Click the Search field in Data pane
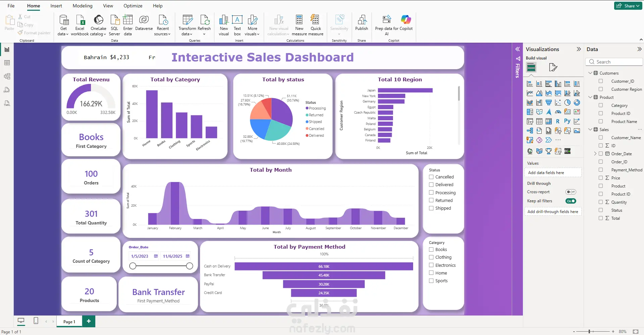 click(x=614, y=62)
